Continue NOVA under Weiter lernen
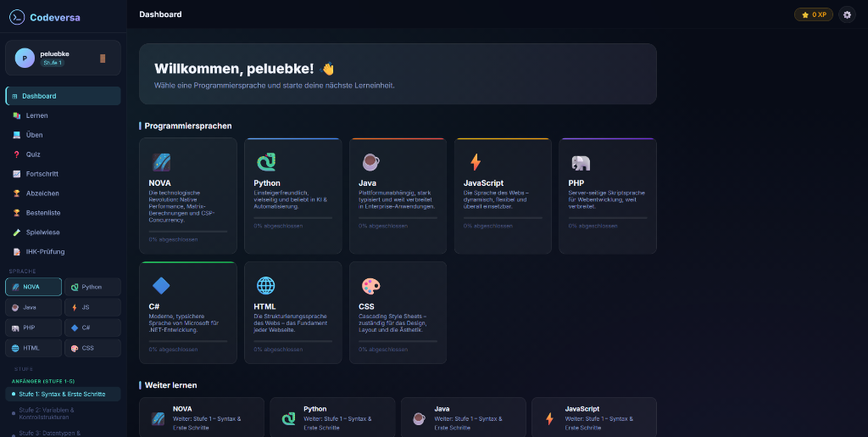This screenshot has height=437, width=868. click(202, 417)
